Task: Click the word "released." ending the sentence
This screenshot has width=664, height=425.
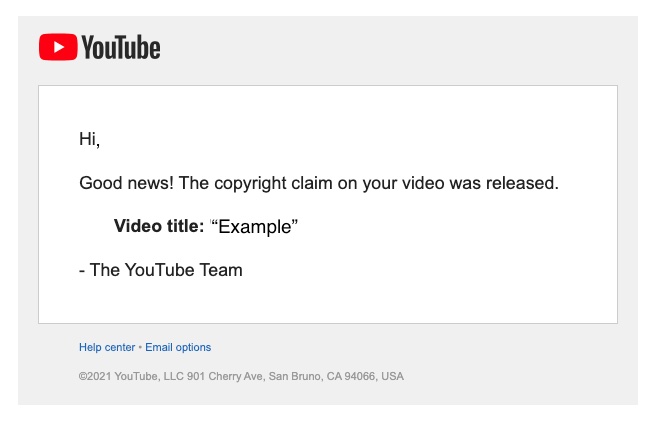Action: point(522,183)
